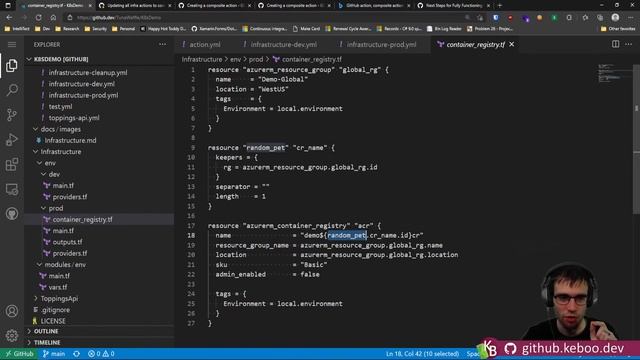Open the Run and Debug view
The width and height of the screenshot is (640, 360).
pos(12,140)
